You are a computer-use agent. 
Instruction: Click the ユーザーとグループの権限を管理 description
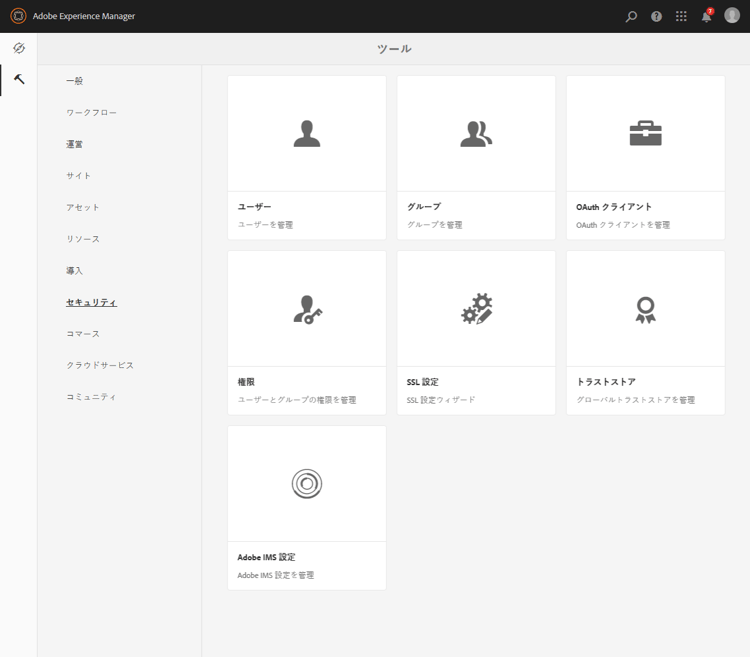pyautogui.click(x=297, y=400)
